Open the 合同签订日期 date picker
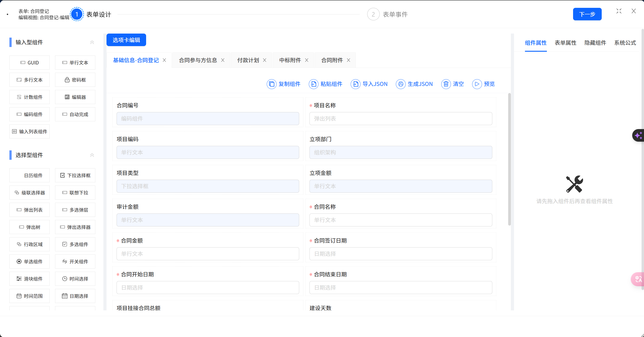 [x=401, y=254]
